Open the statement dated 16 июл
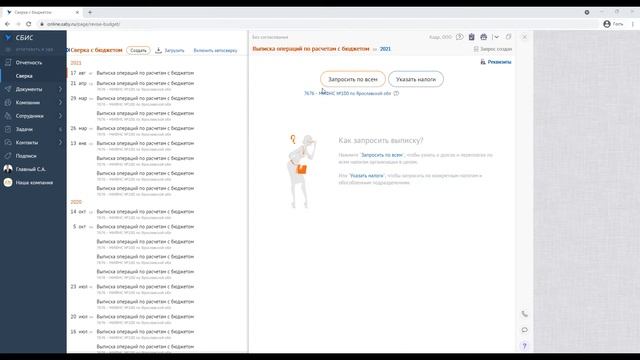 pyautogui.click(x=157, y=334)
